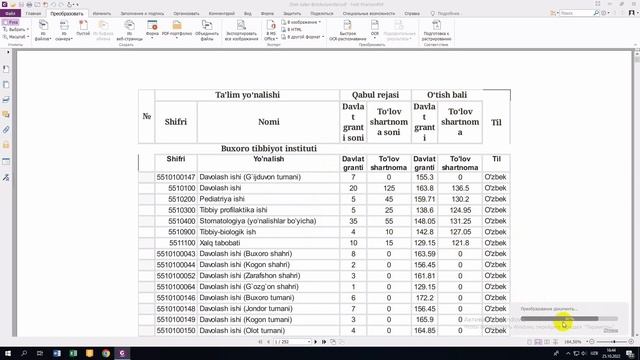Open the purple File tab

[10, 13]
